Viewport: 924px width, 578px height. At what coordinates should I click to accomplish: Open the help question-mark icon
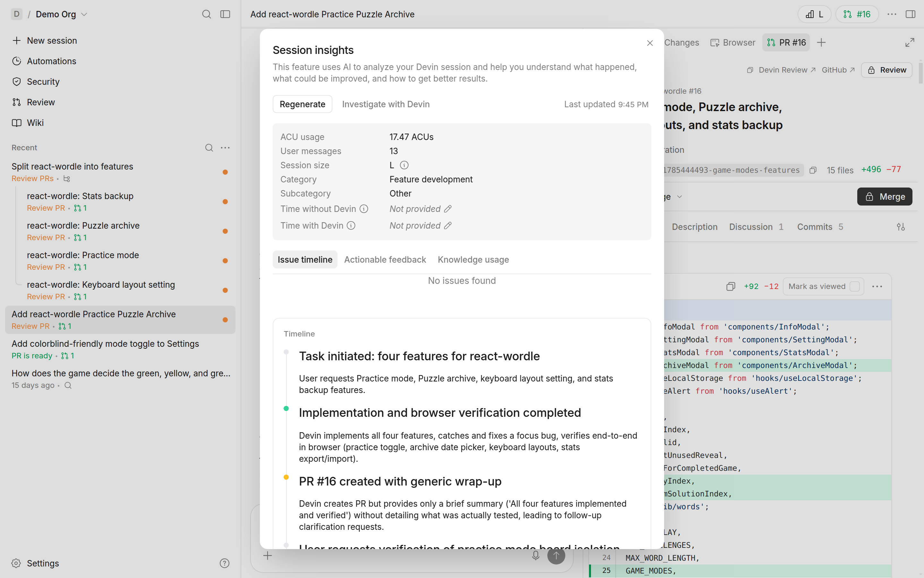point(225,563)
